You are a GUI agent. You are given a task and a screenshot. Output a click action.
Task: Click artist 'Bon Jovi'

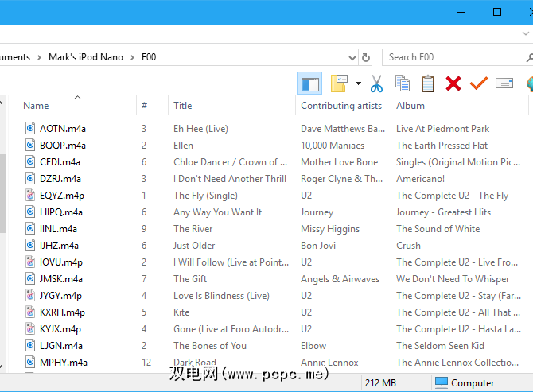click(x=318, y=246)
